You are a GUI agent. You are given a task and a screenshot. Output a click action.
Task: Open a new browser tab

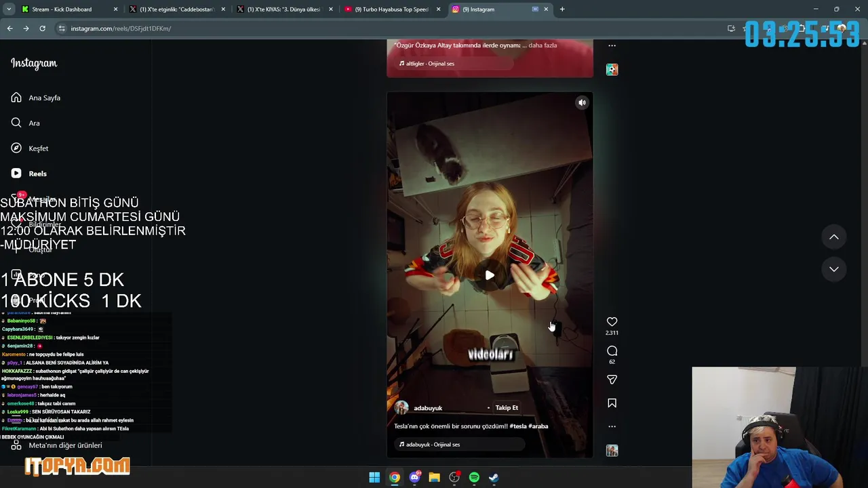(x=562, y=9)
